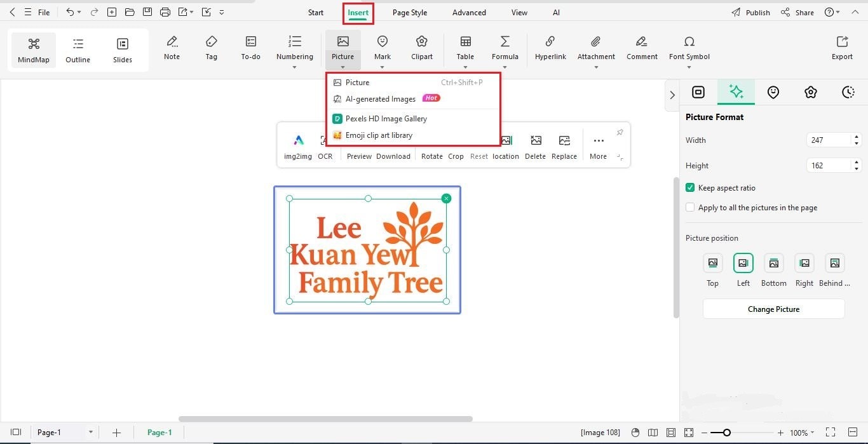The width and height of the screenshot is (868, 444).
Task: Open the Page-1 selector dropdown
Action: click(x=91, y=432)
